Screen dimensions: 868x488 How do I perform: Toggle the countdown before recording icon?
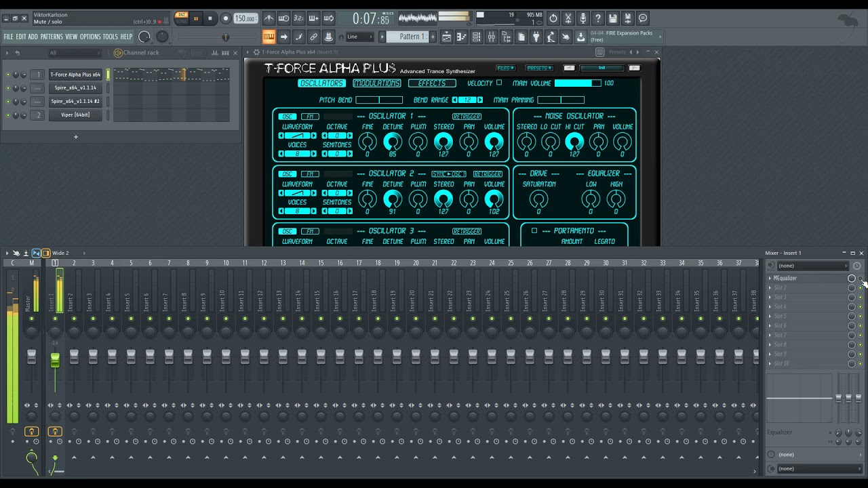(298, 18)
